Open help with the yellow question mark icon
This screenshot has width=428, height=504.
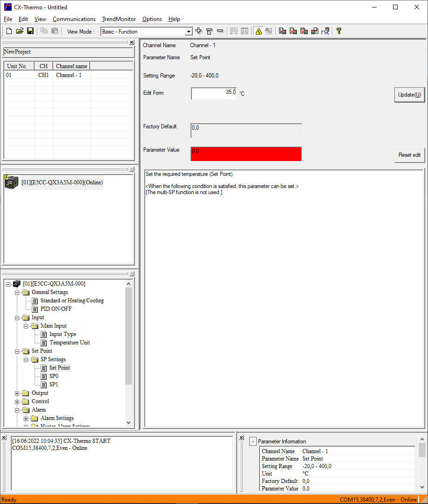click(338, 31)
